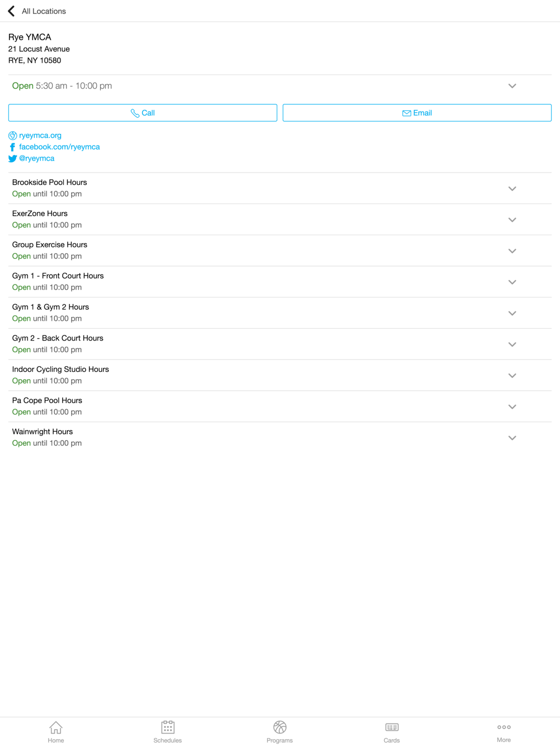Go back with the All Locations arrow

click(x=11, y=11)
